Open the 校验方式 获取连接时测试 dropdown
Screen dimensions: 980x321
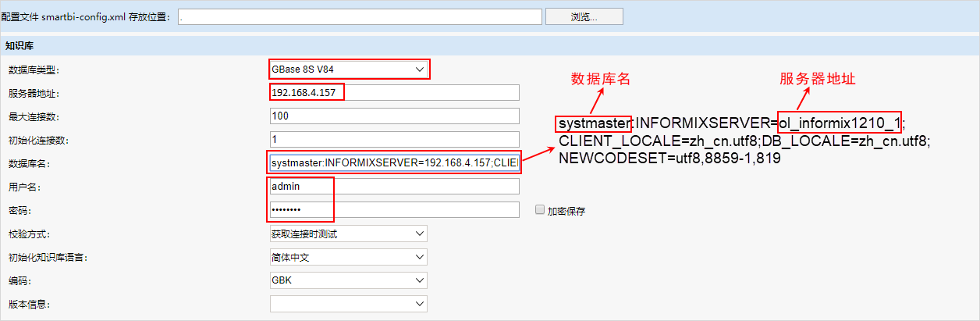tap(349, 234)
